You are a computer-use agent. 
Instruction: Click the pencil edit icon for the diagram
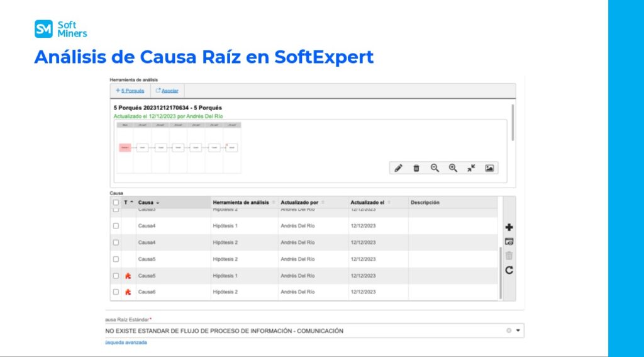(397, 168)
